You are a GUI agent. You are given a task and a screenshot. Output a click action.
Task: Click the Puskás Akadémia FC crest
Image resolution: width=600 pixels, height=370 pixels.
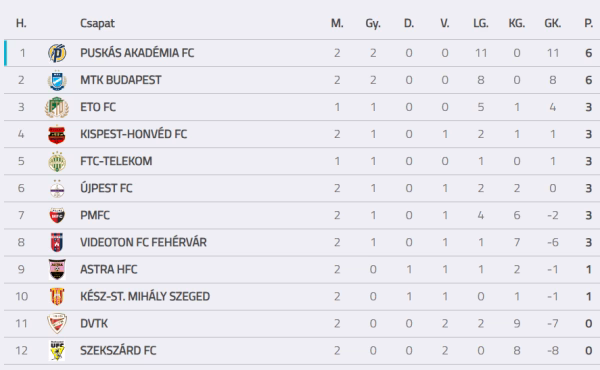57,53
